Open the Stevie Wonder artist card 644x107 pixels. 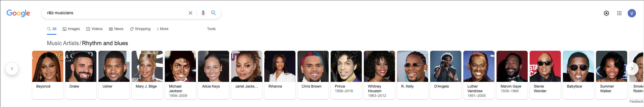point(545,75)
